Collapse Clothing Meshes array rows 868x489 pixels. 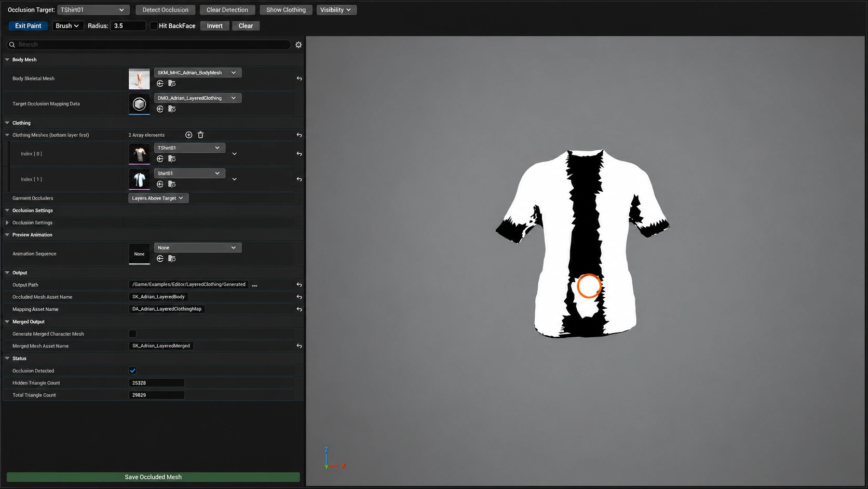pos(7,135)
